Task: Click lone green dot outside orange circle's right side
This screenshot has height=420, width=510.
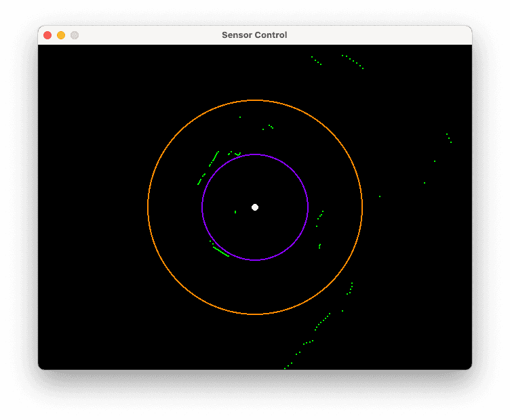Action: pos(380,196)
